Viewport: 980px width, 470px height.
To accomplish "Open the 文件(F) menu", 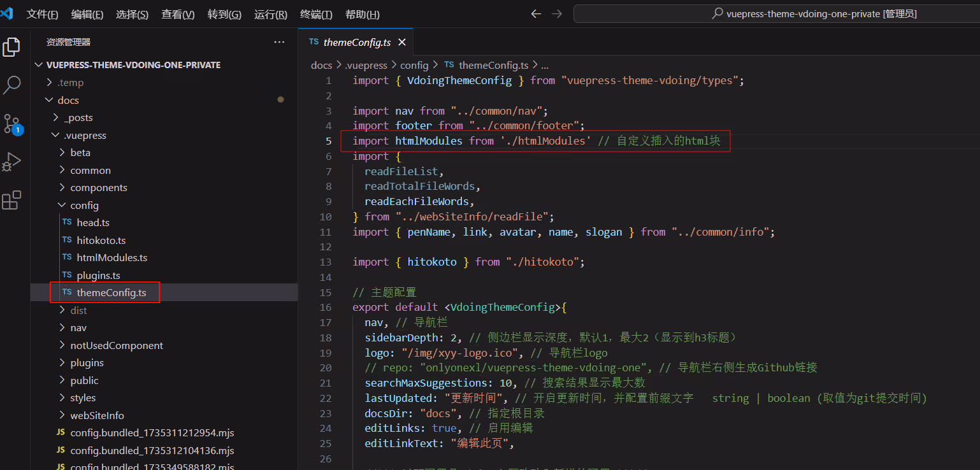I will pos(42,15).
